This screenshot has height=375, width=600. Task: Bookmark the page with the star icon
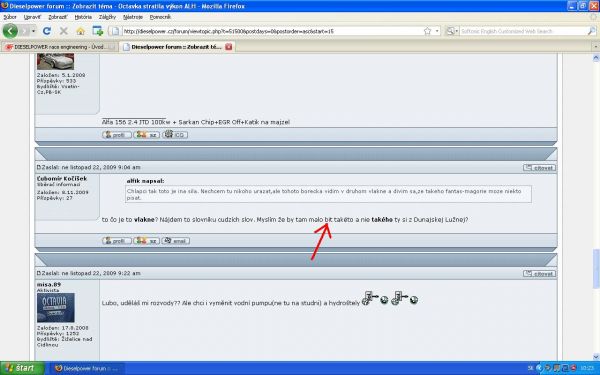(427, 31)
